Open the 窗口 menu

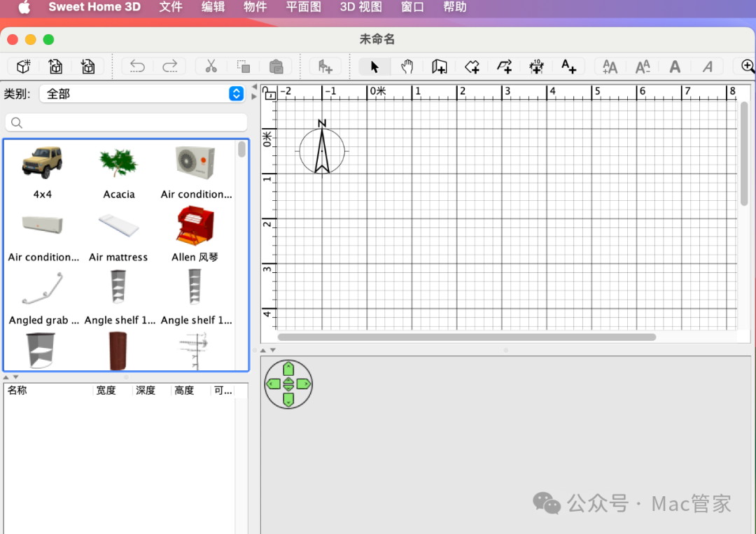(412, 7)
